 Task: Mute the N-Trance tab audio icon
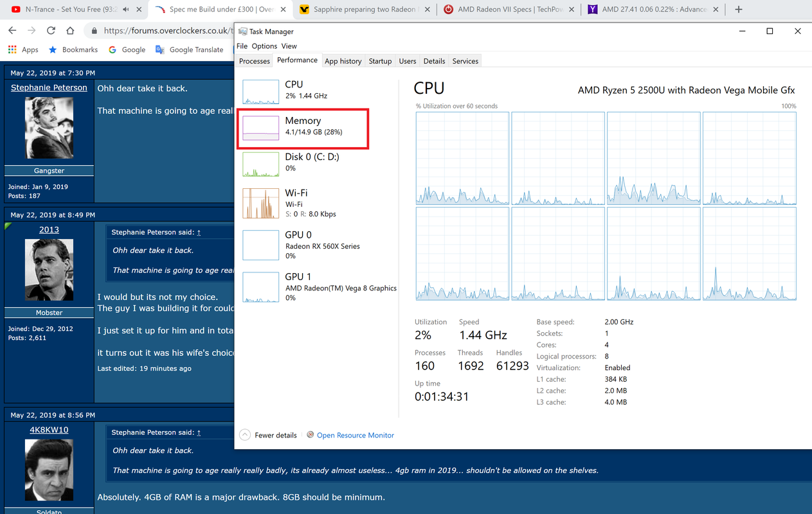tap(125, 10)
